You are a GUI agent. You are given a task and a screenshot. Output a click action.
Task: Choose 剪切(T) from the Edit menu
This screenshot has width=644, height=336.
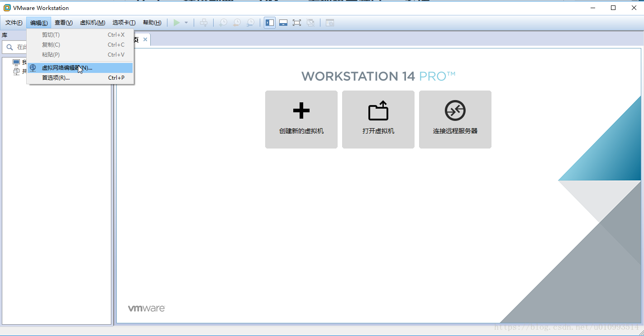click(x=80, y=35)
